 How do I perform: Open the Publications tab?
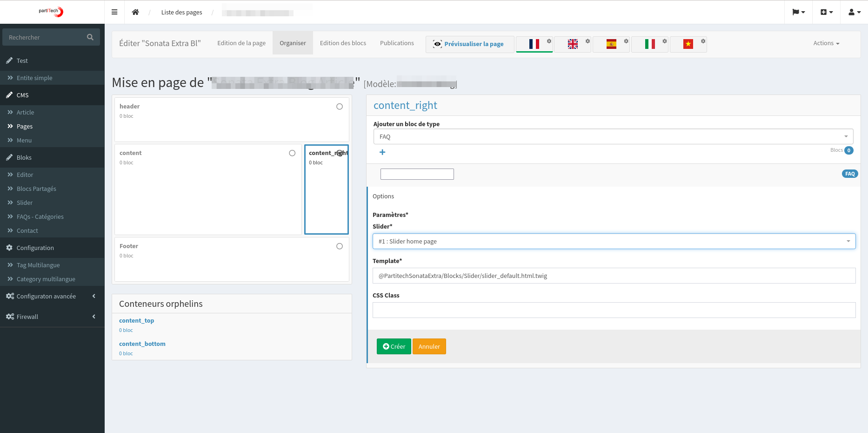click(397, 43)
